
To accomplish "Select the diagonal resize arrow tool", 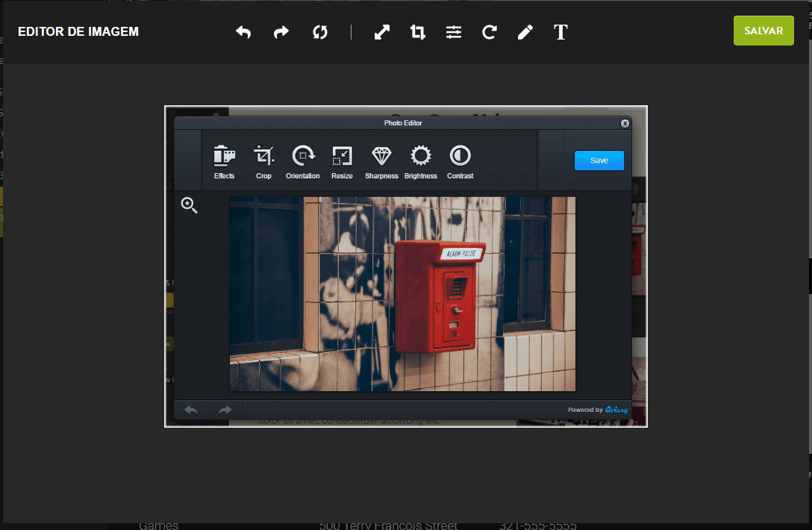I will click(381, 32).
